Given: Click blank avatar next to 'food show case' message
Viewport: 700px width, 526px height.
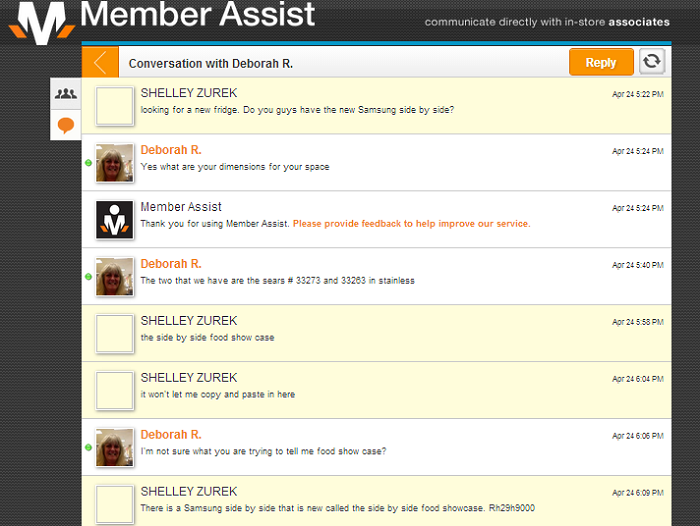Looking at the screenshot, I should pyautogui.click(x=115, y=334).
